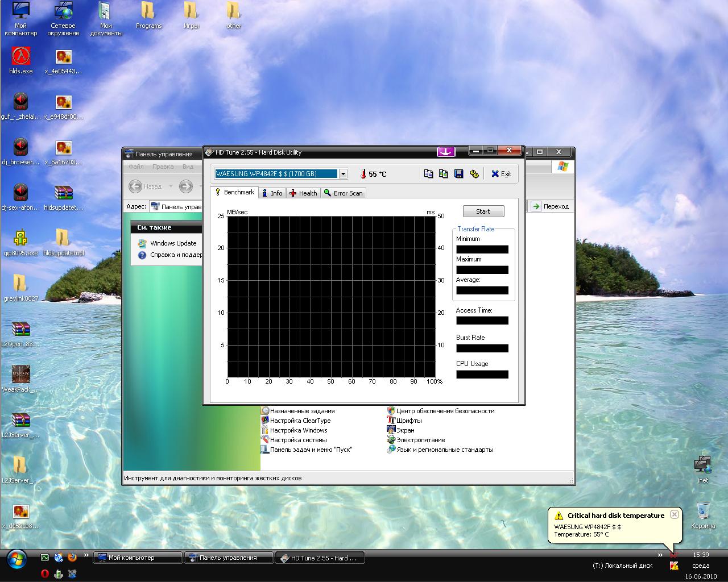This screenshot has width=728, height=582.
Task: Dismiss the critical temperature balloon notification
Action: coord(674,514)
